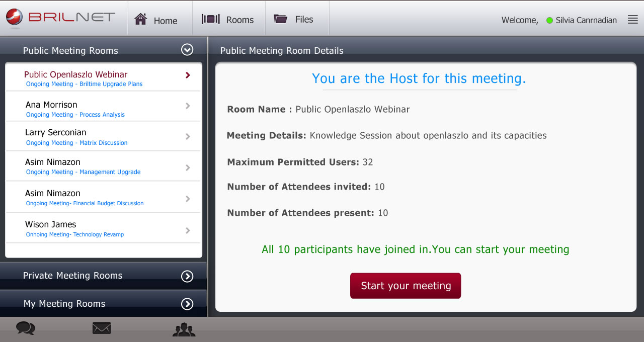
Task: Open the chat bubbles icon
Action: pos(26,328)
